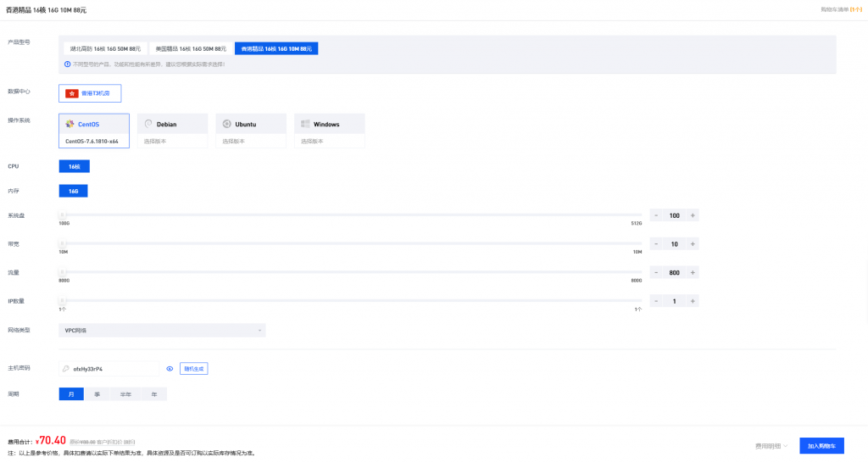The image size is (868, 463).
Task: Click the 加入购物车 add to cart button
Action: (821, 445)
